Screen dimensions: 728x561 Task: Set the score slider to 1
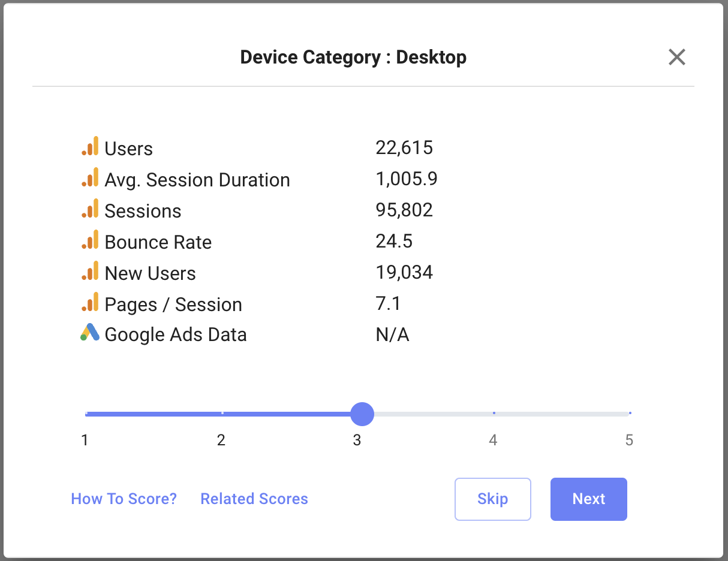coord(86,414)
